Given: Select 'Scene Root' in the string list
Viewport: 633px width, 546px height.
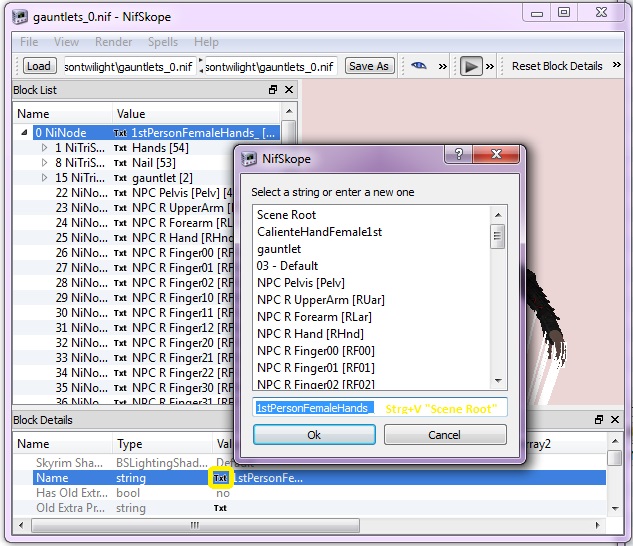Looking at the screenshot, I should tap(286, 215).
